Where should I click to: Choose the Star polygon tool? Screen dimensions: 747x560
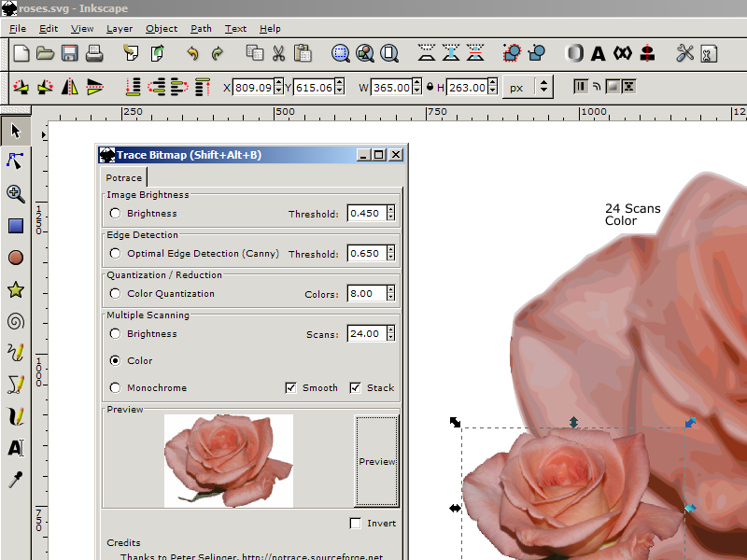(x=15, y=289)
